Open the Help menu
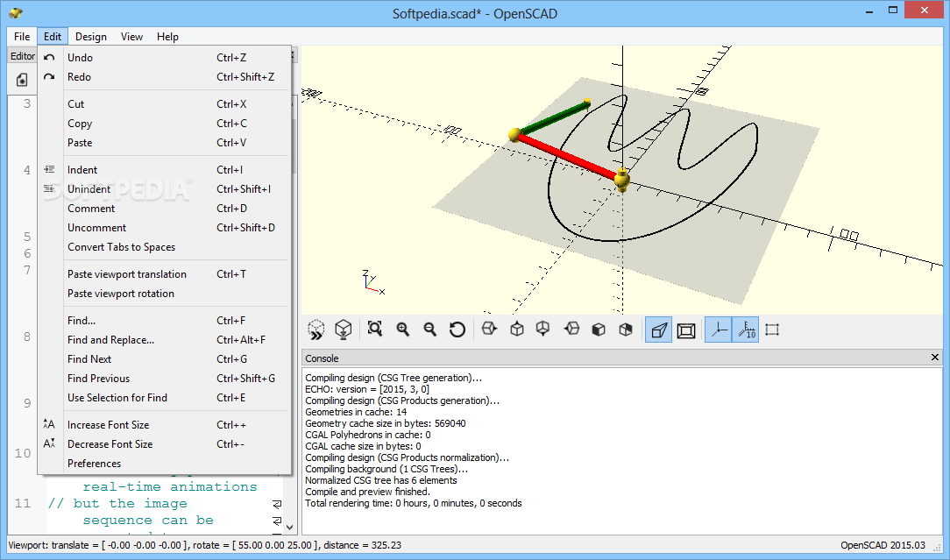 167,36
